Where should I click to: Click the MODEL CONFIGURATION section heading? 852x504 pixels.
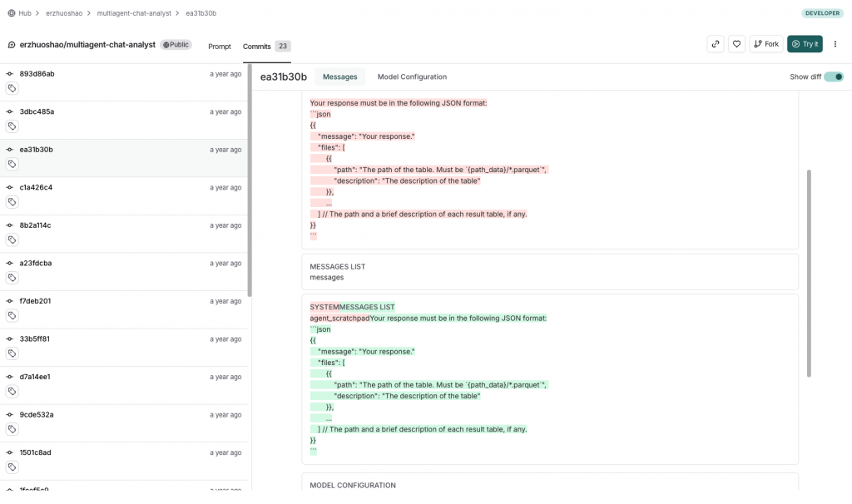(353, 486)
